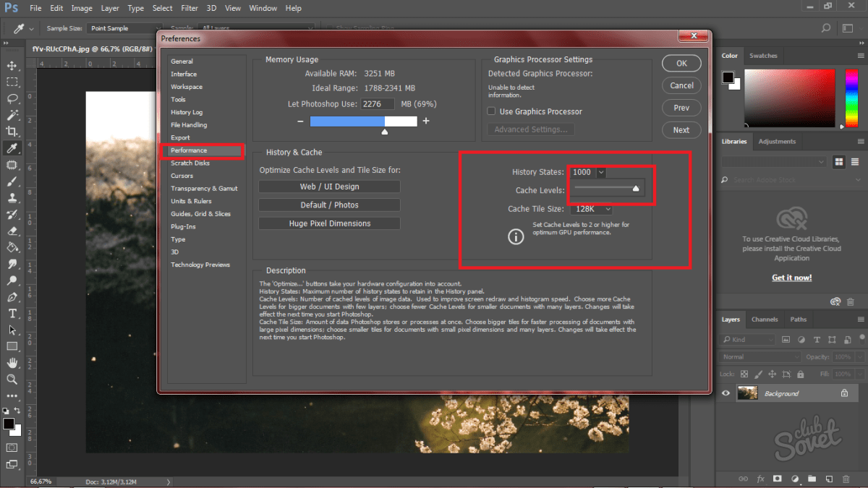Select the Rectangular Marquee tool
The width and height of the screenshot is (868, 488).
(12, 82)
